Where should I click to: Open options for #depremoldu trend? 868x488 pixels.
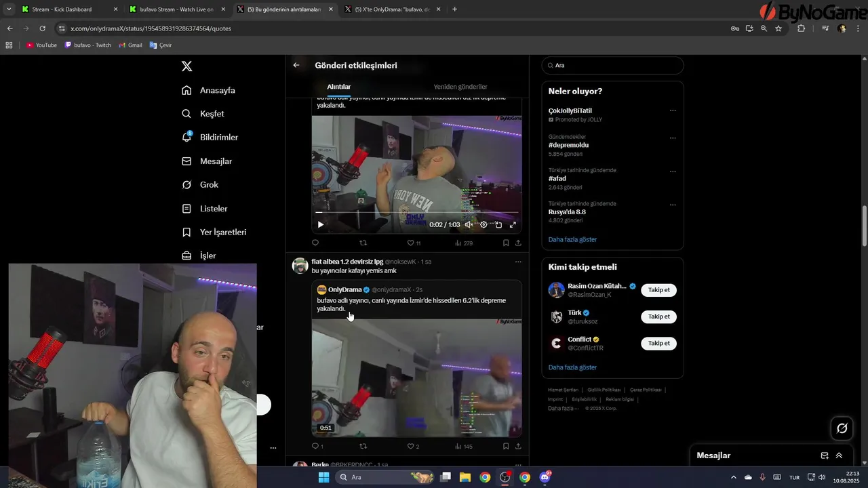(x=673, y=138)
